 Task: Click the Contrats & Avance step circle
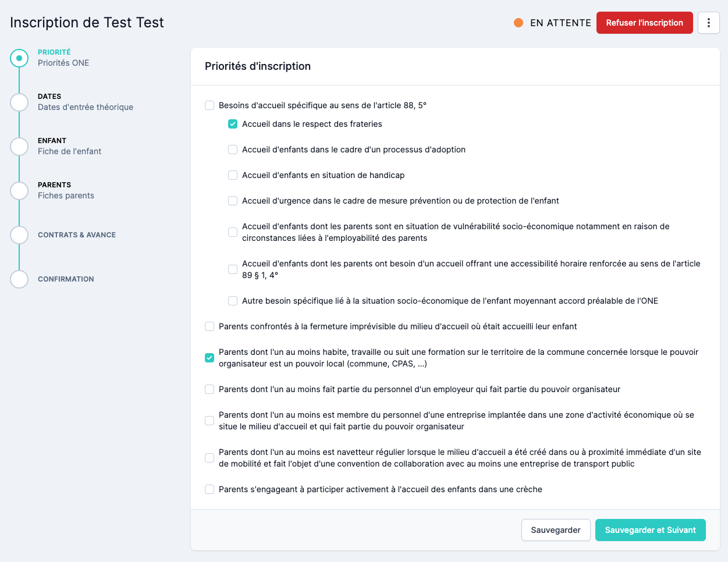19,235
